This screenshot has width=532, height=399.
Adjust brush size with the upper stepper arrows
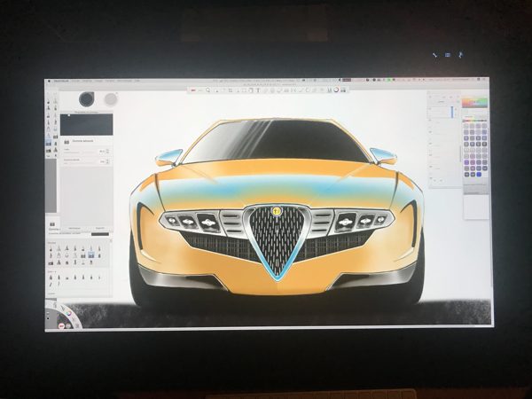click(x=108, y=151)
